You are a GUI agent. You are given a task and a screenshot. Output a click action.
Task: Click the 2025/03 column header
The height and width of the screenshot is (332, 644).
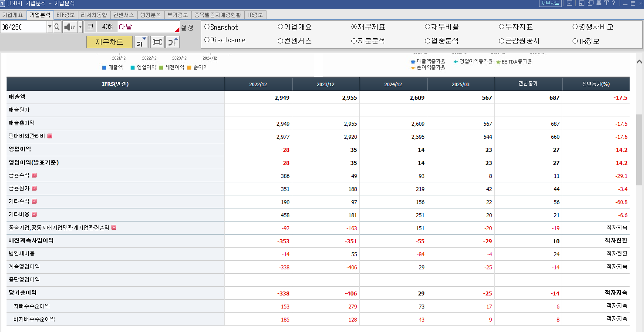click(x=461, y=84)
